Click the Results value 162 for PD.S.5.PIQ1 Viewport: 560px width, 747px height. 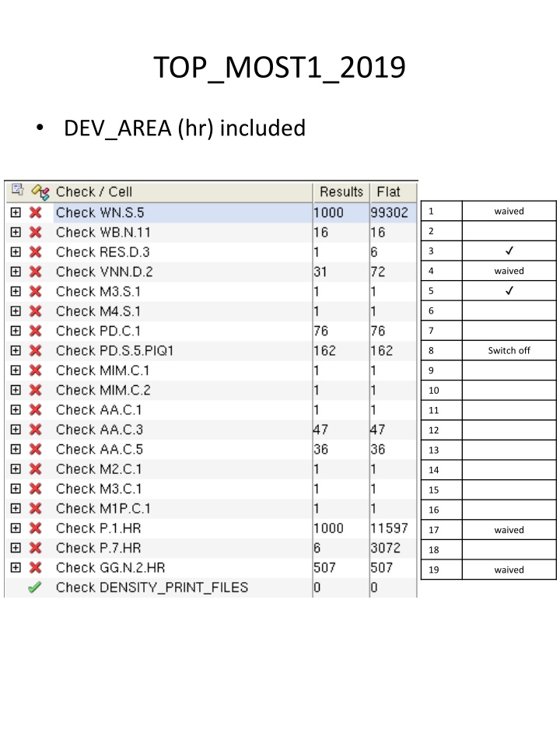[x=324, y=351]
